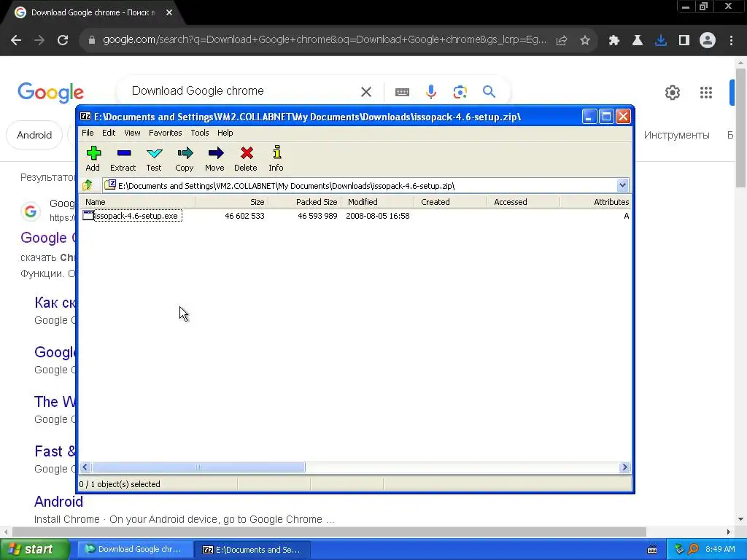Click the magnifier icon in system tray
This screenshot has height=560, width=747.
tap(693, 550)
